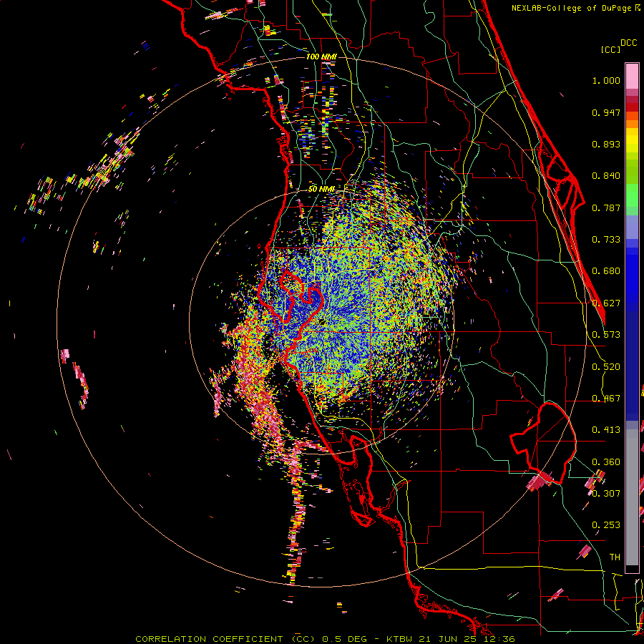This screenshot has width=644, height=644.
Task: Click the 1.000 scale value
Action: (606, 80)
